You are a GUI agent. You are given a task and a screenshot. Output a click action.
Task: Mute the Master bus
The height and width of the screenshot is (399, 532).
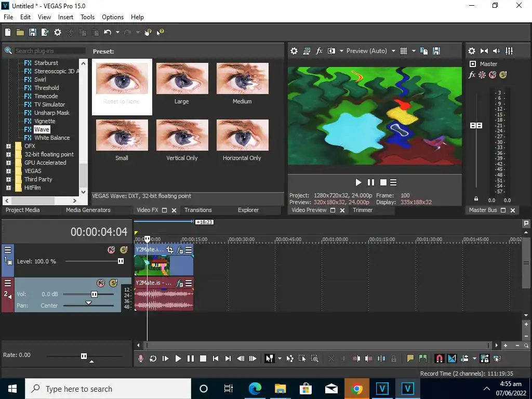493,75
